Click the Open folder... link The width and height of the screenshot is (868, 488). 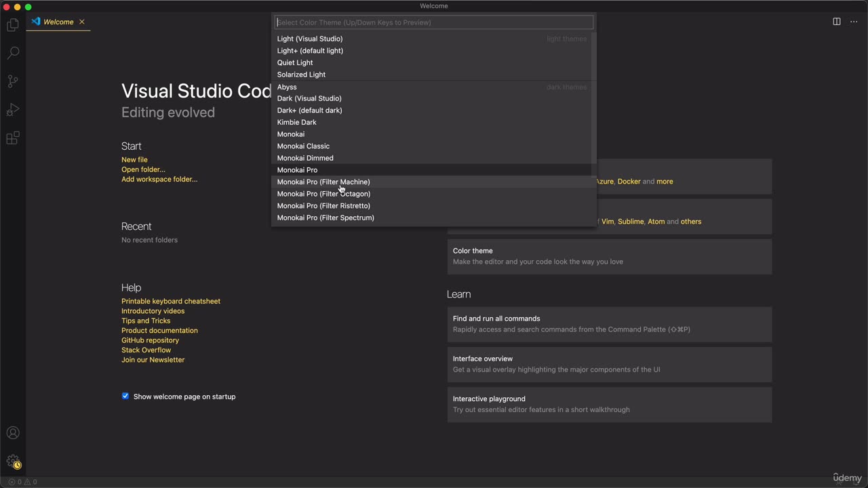[143, 169]
